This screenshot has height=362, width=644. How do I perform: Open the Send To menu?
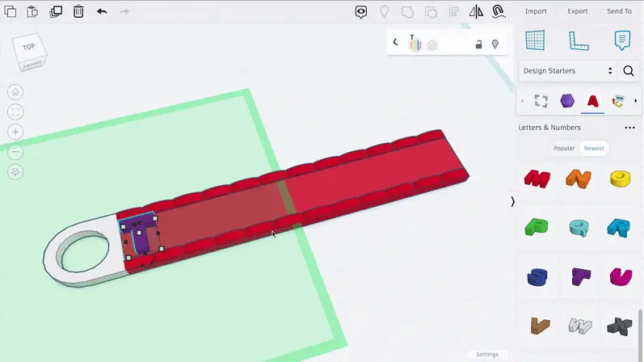coord(620,11)
